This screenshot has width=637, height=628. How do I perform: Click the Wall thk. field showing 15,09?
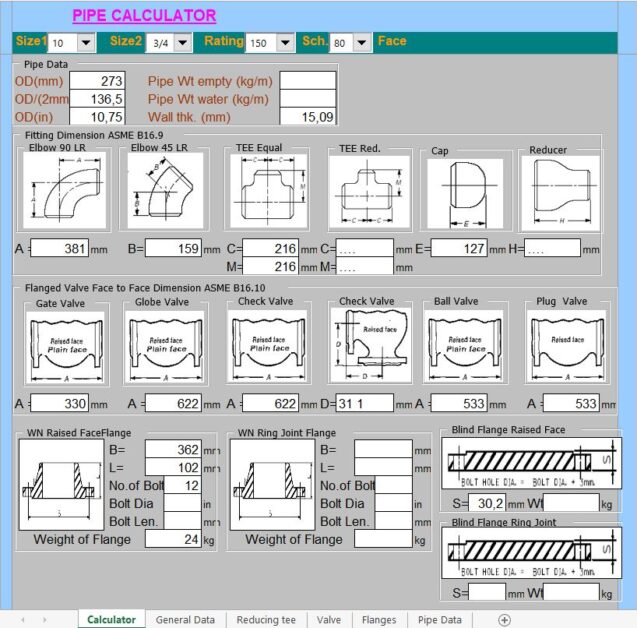point(308,117)
